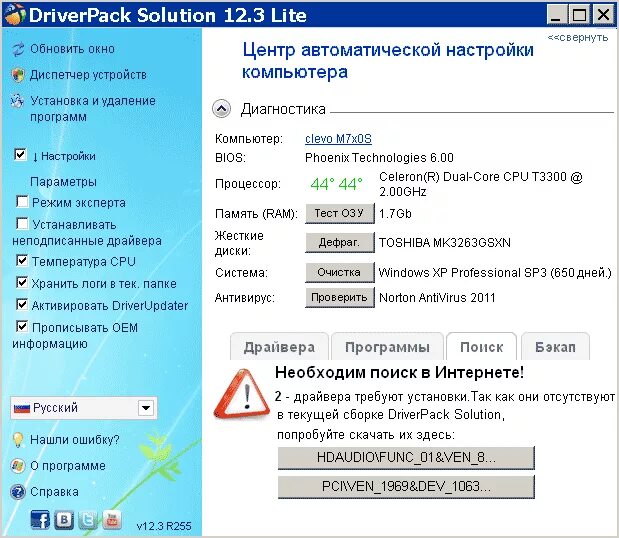Uncheck Прописывать OEM информацию
The width and height of the screenshot is (619, 538).
pyautogui.click(x=22, y=326)
